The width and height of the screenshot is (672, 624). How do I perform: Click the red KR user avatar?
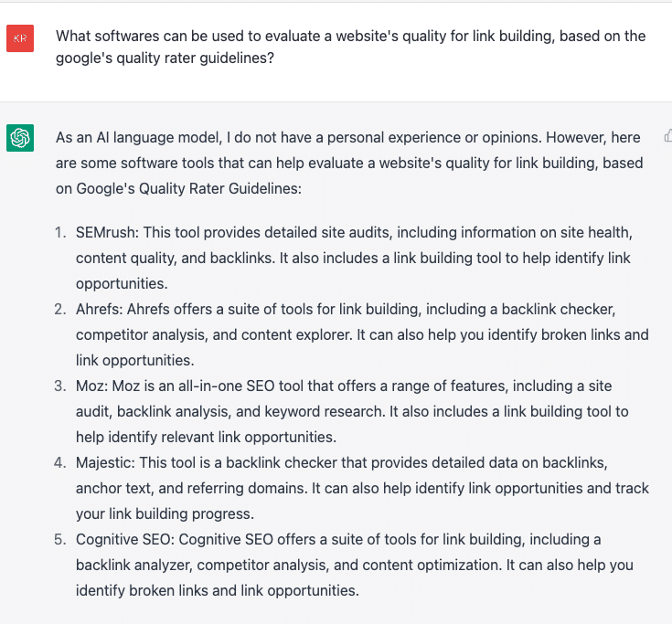(x=20, y=38)
